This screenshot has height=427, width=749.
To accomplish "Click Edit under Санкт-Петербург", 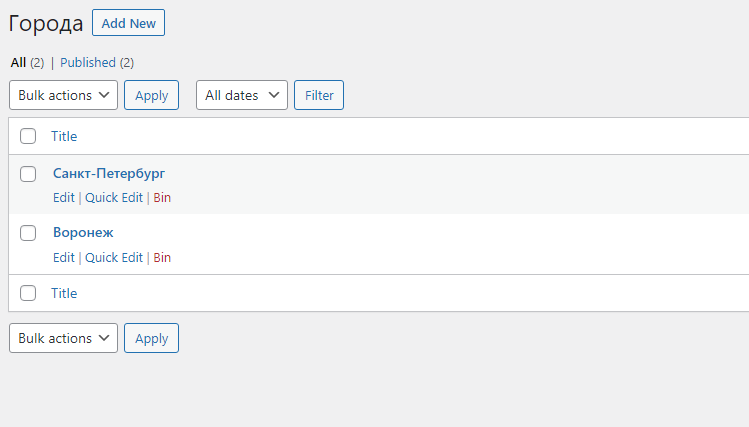I will click(64, 198).
